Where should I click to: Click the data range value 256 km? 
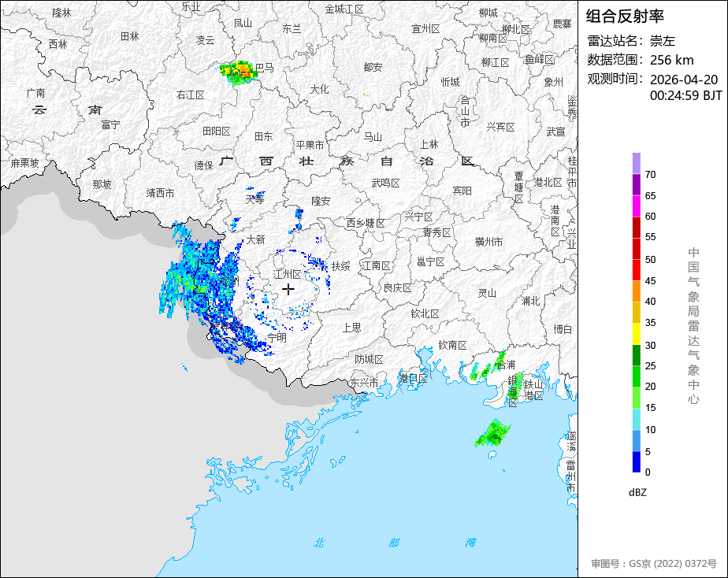click(672, 61)
